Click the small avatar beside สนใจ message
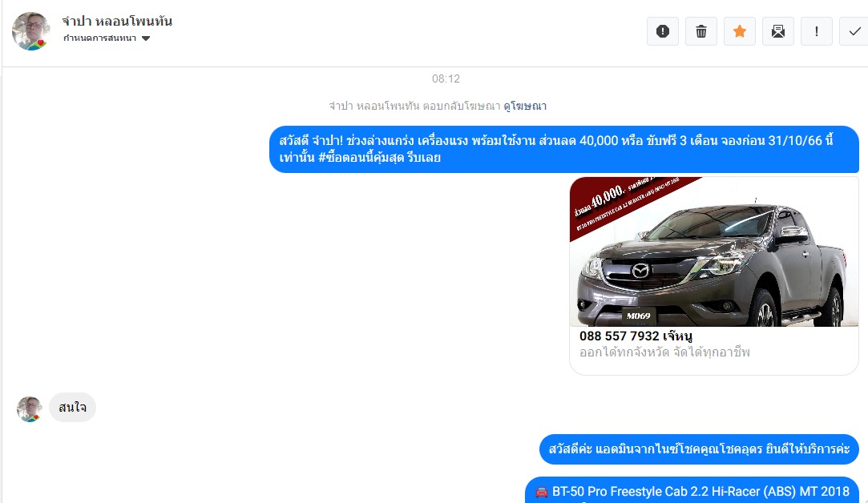 (30, 409)
